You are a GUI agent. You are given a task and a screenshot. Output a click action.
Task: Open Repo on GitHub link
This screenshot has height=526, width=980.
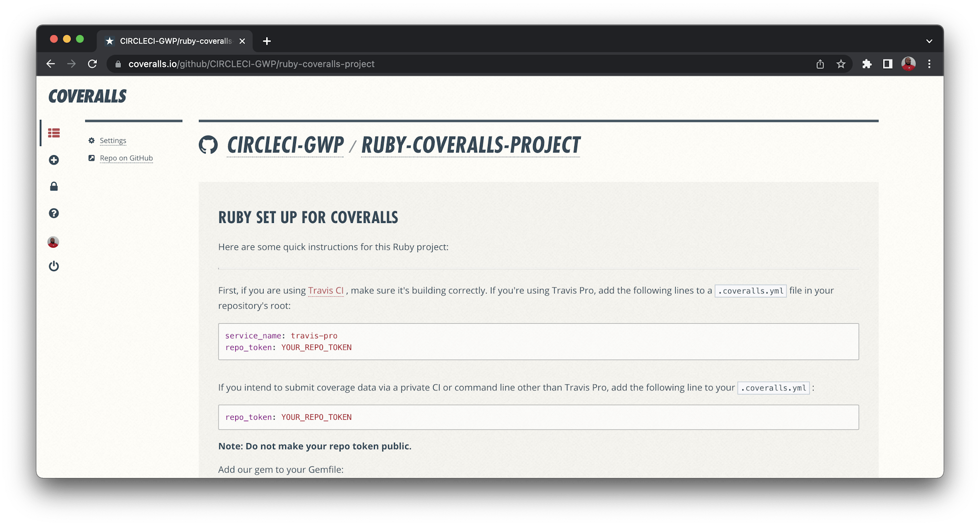(x=126, y=158)
